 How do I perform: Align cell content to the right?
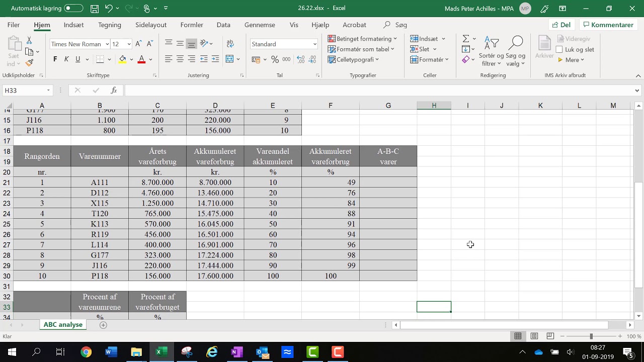192,59
